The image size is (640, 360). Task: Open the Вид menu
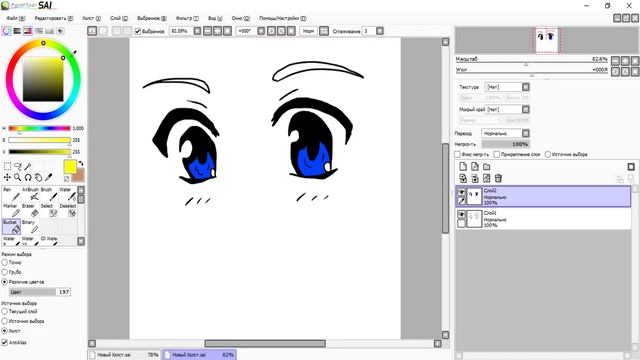(215, 18)
